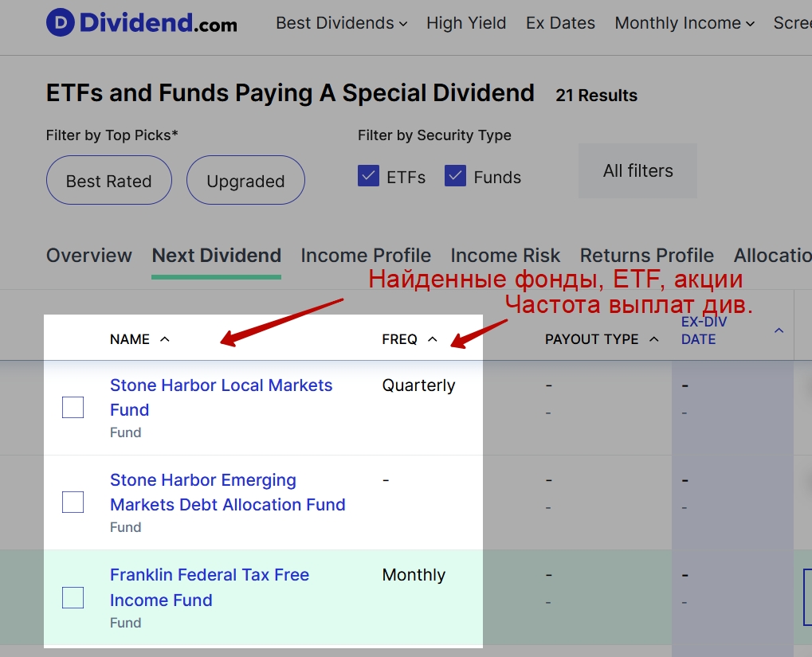Uncheck the Funds security type checkbox
The image size is (812, 657).
click(x=455, y=176)
